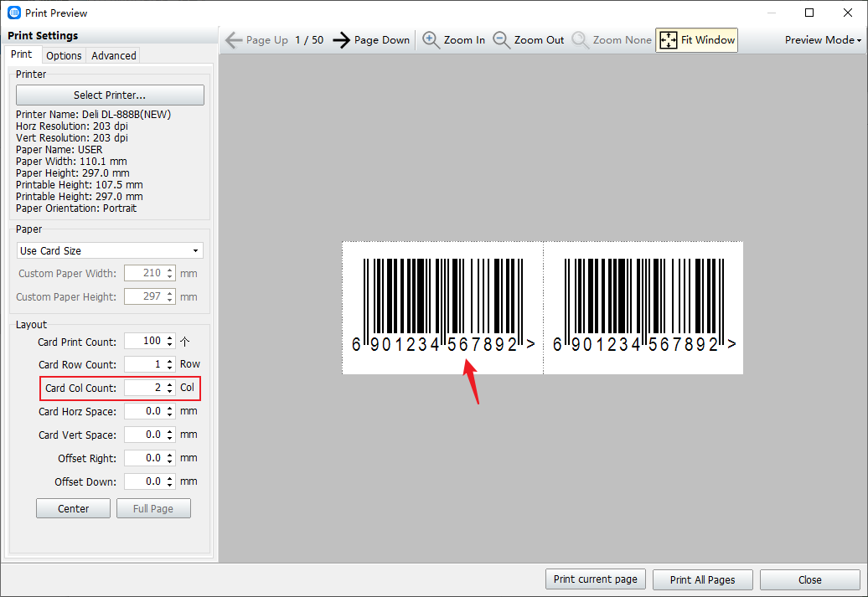Click the Zoom In magnifier icon

[431, 40]
